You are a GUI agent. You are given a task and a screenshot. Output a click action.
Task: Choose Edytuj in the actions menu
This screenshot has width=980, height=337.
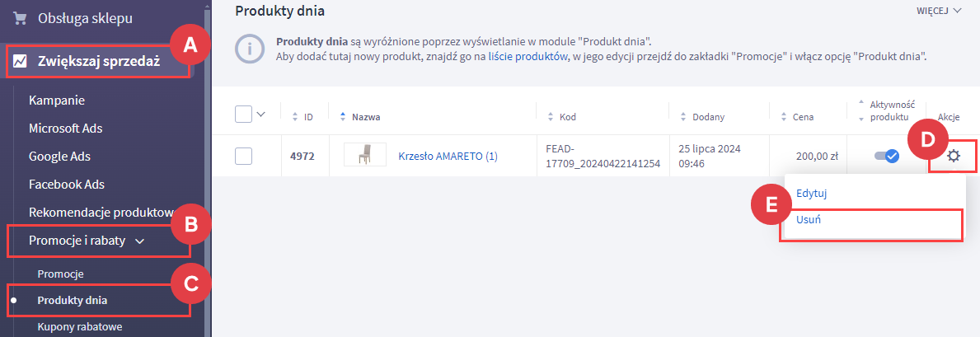811,194
